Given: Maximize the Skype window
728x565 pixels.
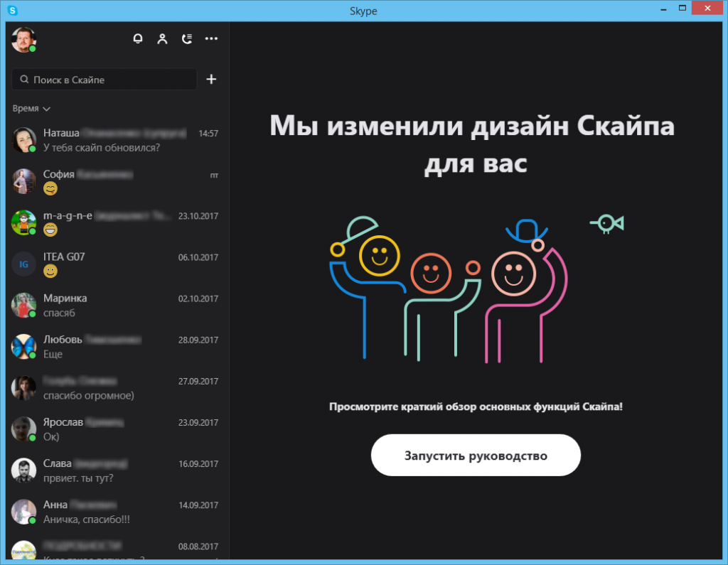Looking at the screenshot, I should [682, 9].
